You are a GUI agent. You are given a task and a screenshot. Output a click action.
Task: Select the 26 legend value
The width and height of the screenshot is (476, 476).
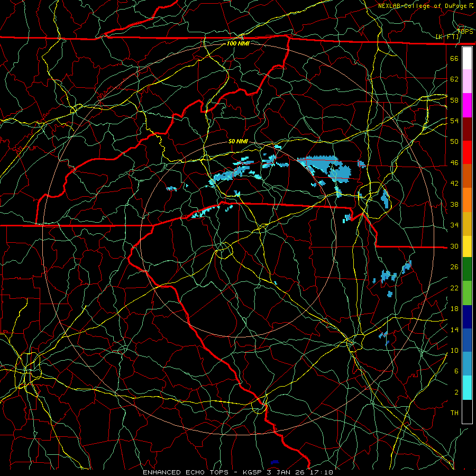tap(454, 267)
